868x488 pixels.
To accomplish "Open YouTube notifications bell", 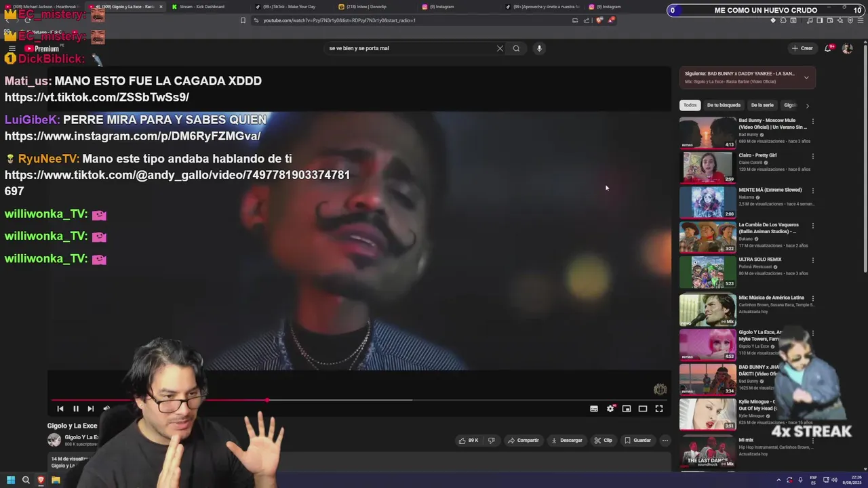I will pos(828,48).
